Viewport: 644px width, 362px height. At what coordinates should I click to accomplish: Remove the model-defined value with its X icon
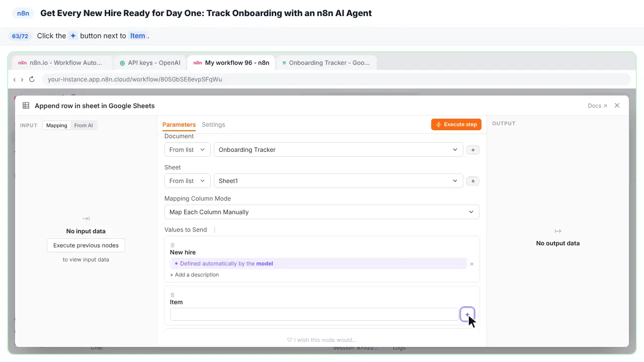(x=472, y=264)
